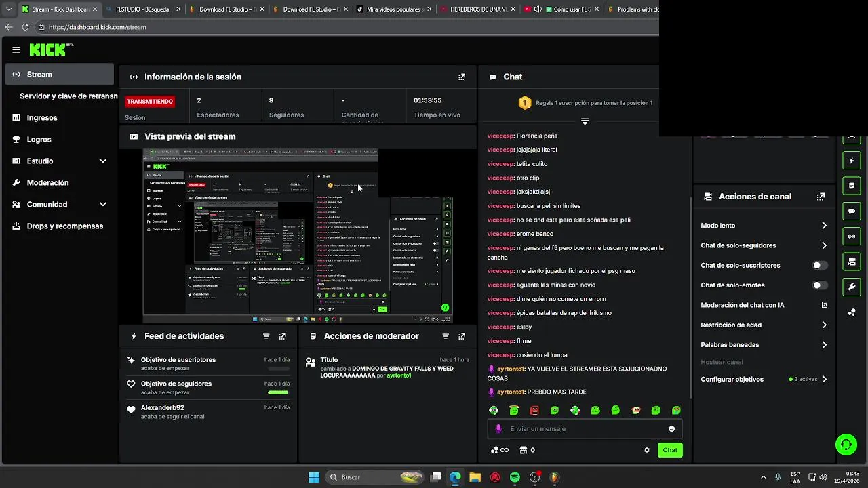Open the emoji picker in message box

tap(672, 428)
